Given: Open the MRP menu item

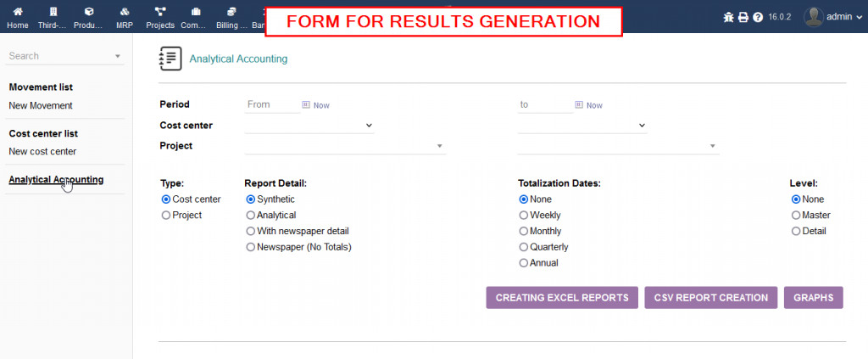Looking at the screenshot, I should coord(125,18).
